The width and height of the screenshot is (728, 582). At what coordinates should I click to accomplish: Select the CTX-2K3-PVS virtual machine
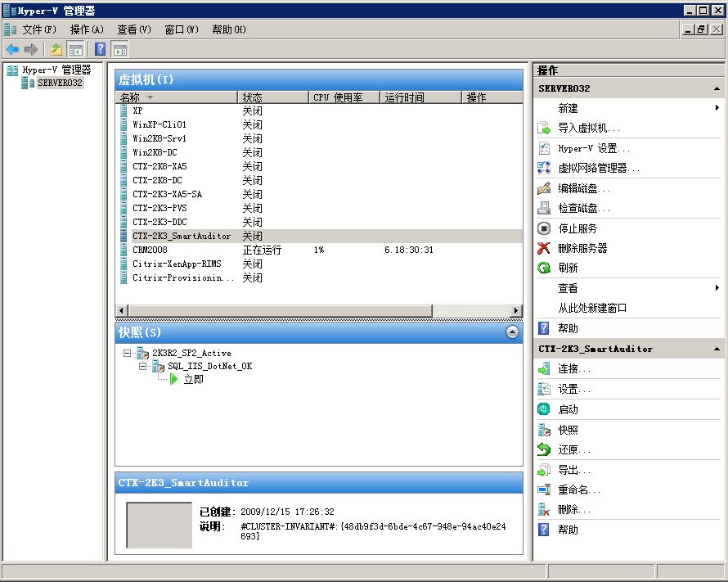point(160,208)
